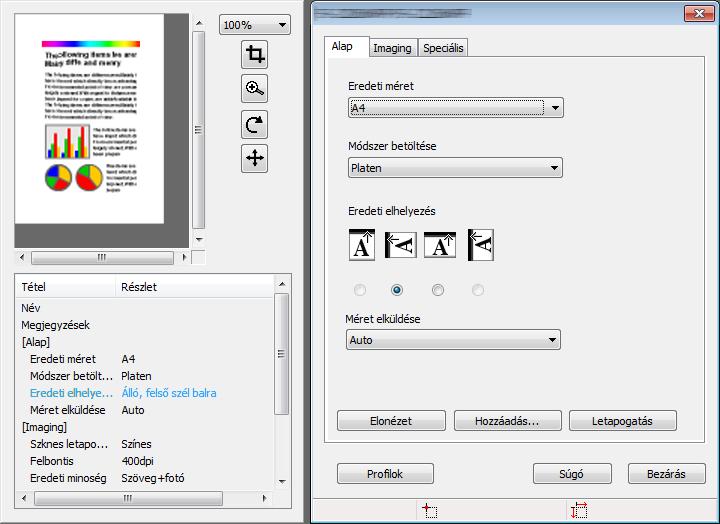Switch to the Alap tab
This screenshot has height=524, width=720.
[346, 47]
